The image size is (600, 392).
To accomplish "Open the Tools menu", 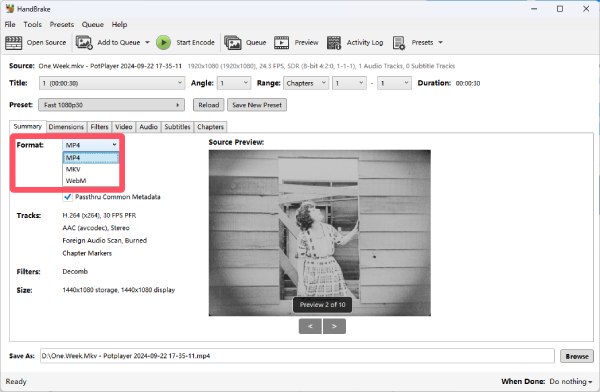I will pos(33,24).
